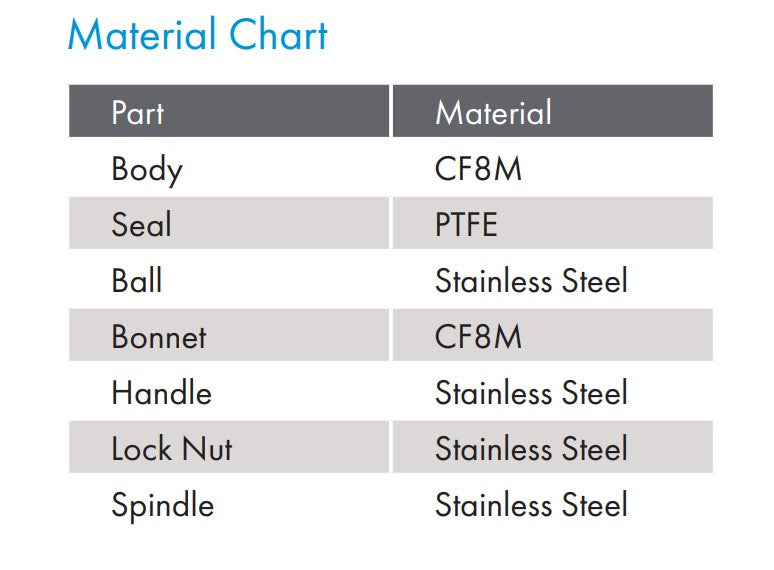Select the "Material" column header in the table
The image size is (774, 570).
[493, 112]
